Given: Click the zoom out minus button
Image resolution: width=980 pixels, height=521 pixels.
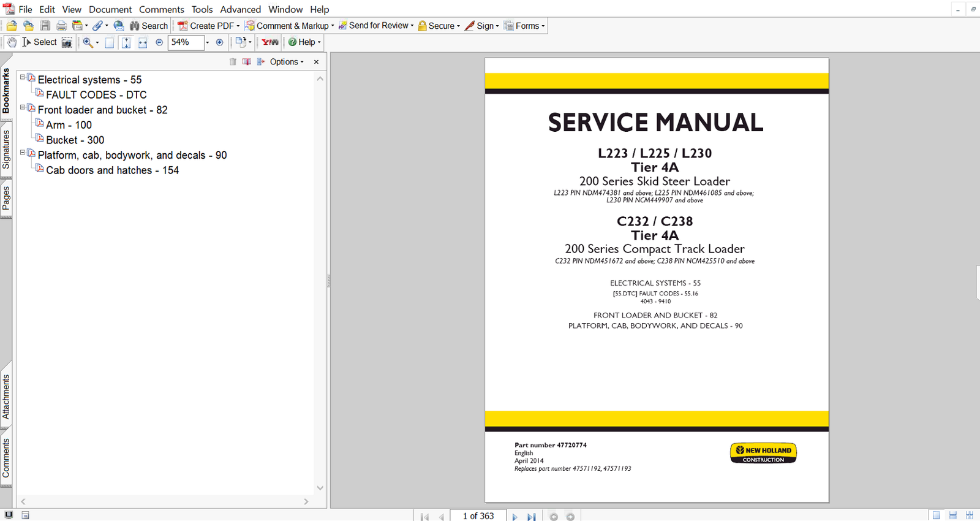Looking at the screenshot, I should tap(159, 42).
